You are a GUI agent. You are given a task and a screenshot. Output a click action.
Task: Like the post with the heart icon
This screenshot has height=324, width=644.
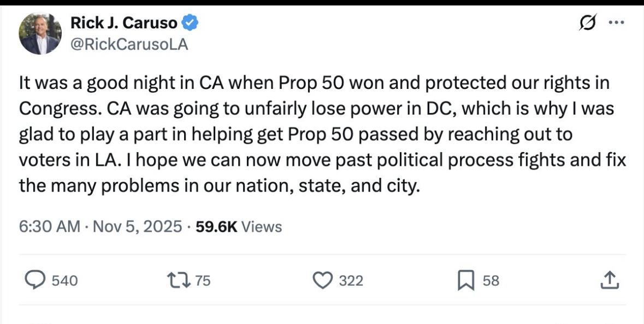click(322, 280)
